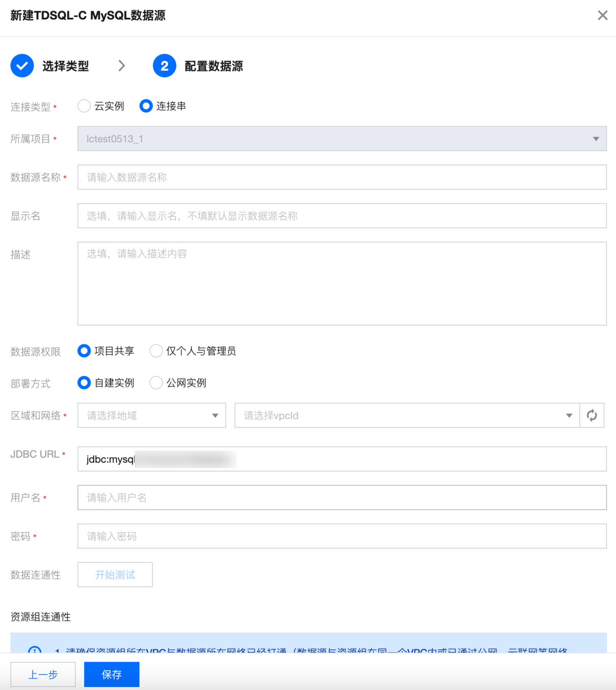The width and height of the screenshot is (616, 690).
Task: Click the 选择类型 step label
Action: coord(66,66)
